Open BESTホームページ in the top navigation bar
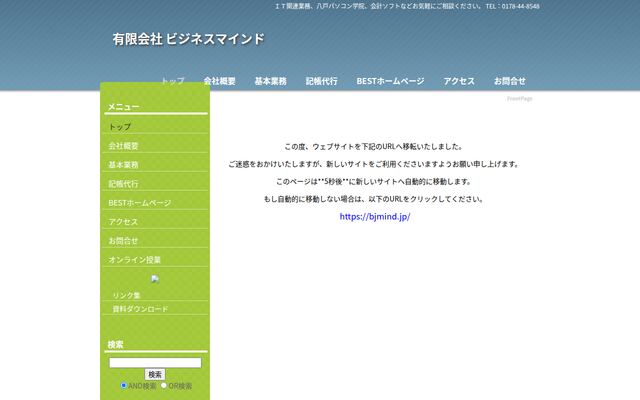 click(390, 81)
